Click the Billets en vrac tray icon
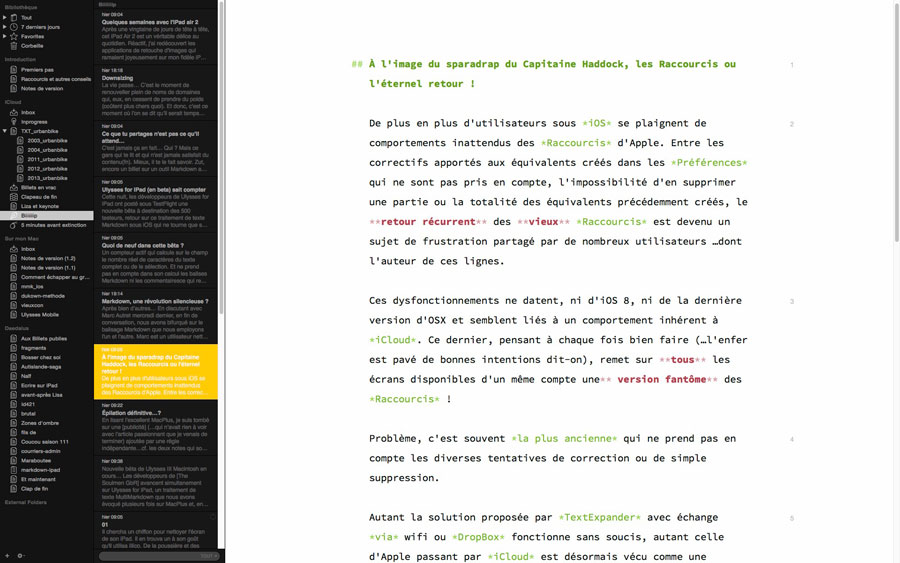The image size is (900, 563). [14, 187]
